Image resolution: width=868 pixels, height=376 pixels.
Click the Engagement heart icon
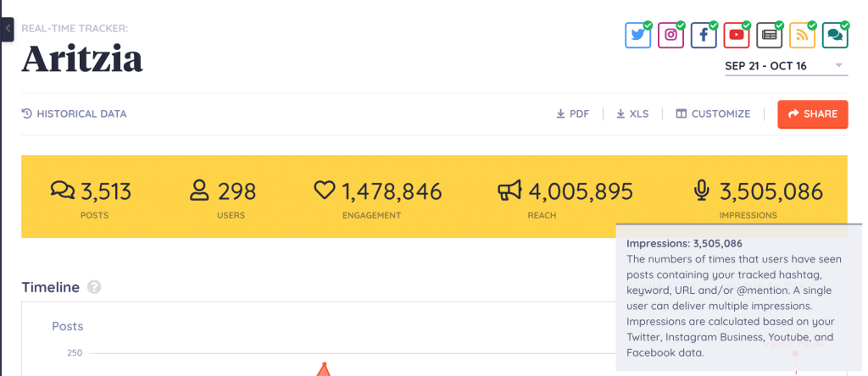click(x=325, y=191)
